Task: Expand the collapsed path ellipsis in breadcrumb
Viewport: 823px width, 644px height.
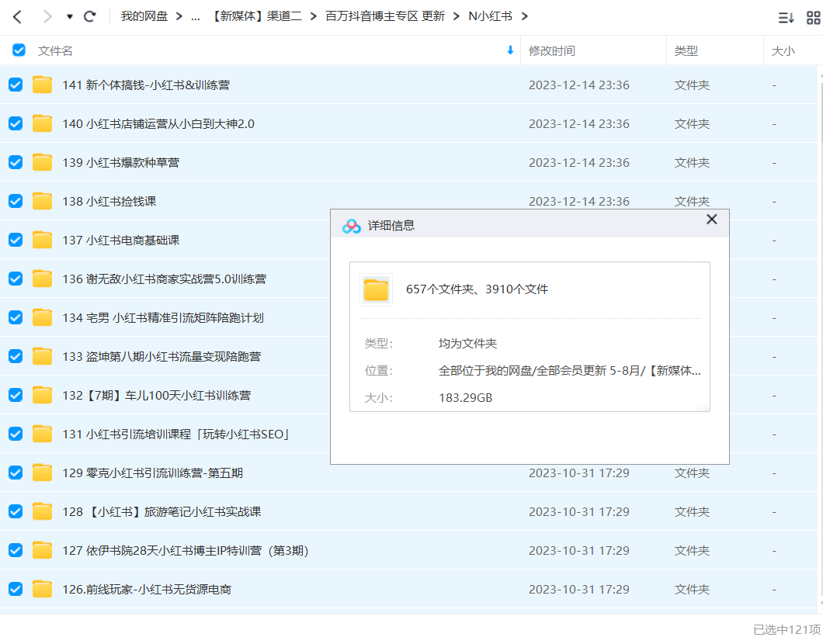Action: coord(196,16)
